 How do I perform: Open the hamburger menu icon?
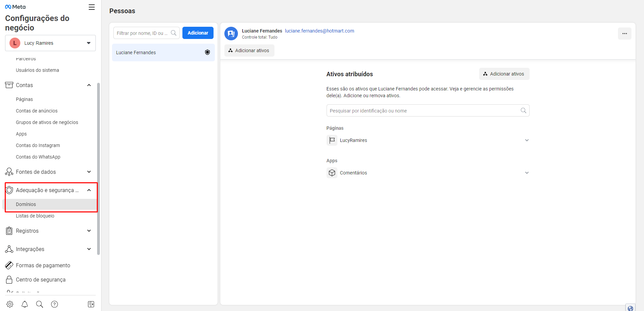click(x=92, y=7)
